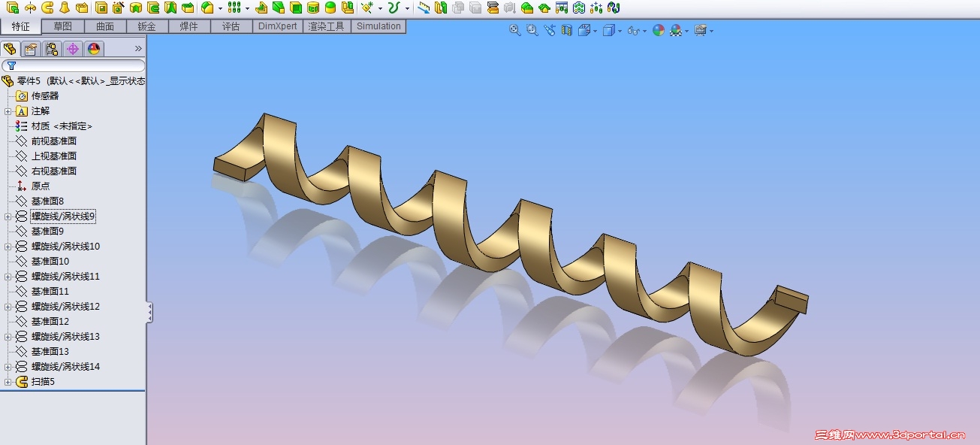Select the Lofted Boss/Base tool
Screen dimensions: 980x445
65,8
